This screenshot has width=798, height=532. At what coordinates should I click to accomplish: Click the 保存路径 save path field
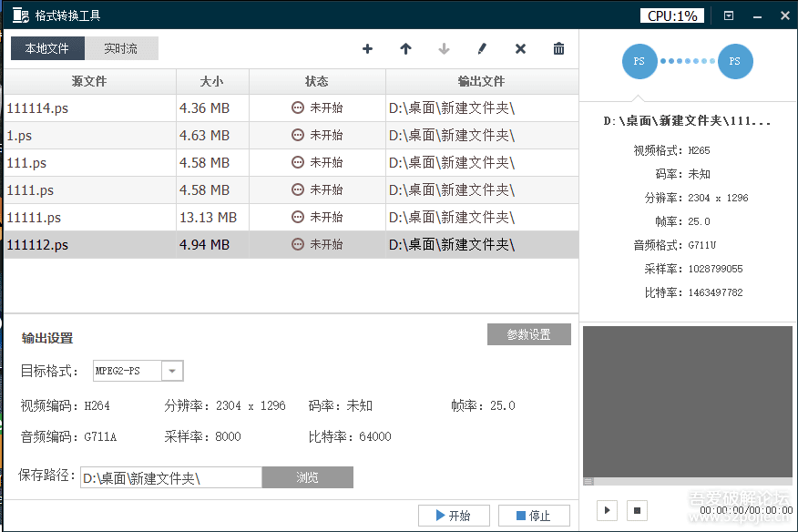(x=170, y=476)
